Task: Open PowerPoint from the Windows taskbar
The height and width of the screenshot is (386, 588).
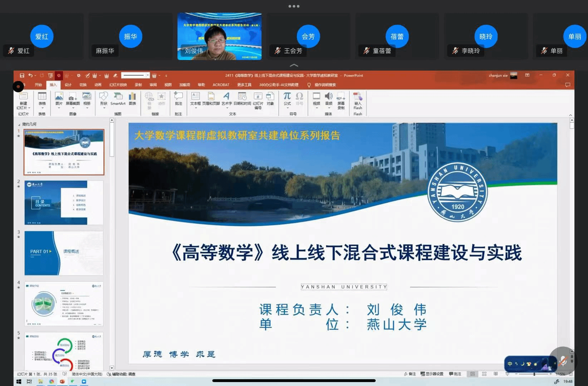Action: pos(62,381)
